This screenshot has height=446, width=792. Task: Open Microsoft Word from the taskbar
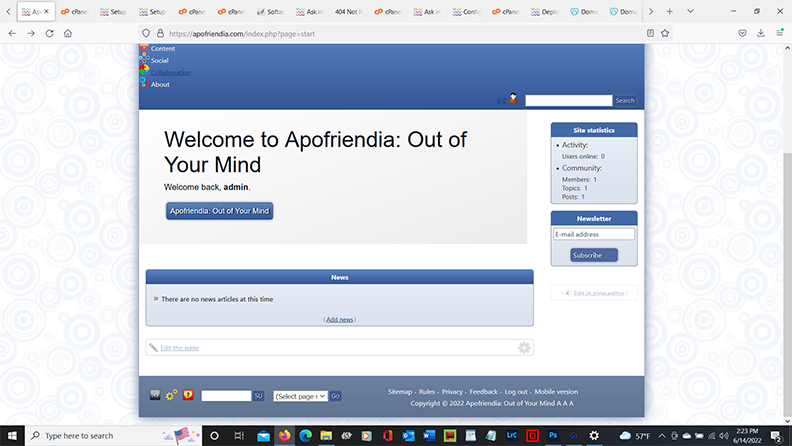click(429, 435)
